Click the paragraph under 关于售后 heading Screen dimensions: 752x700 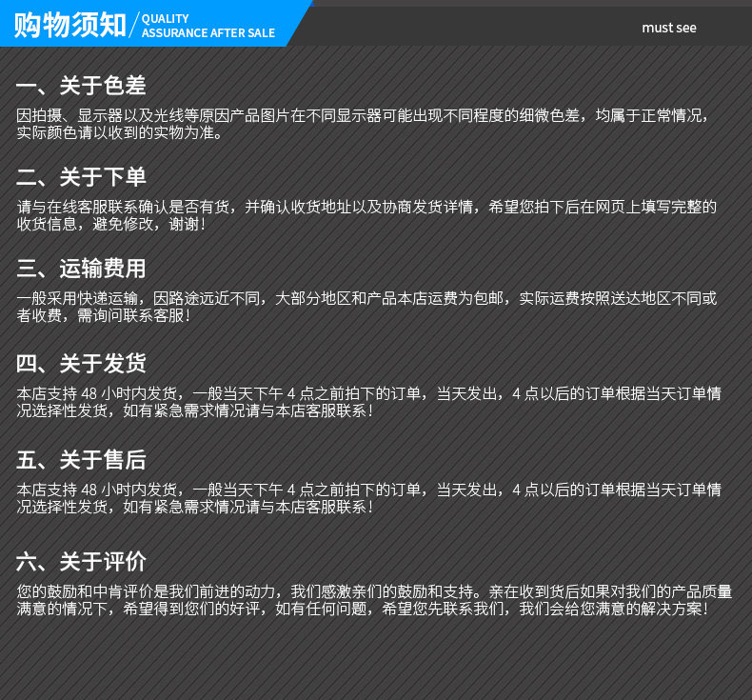tap(368, 498)
